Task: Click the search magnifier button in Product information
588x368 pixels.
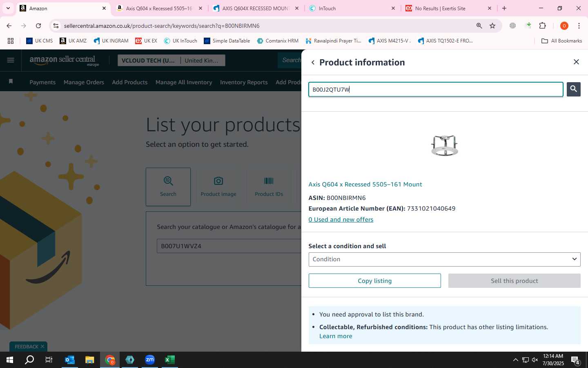Action: (x=573, y=89)
